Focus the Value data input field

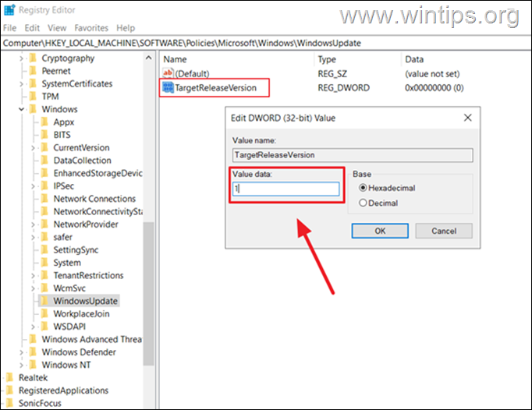pos(286,189)
